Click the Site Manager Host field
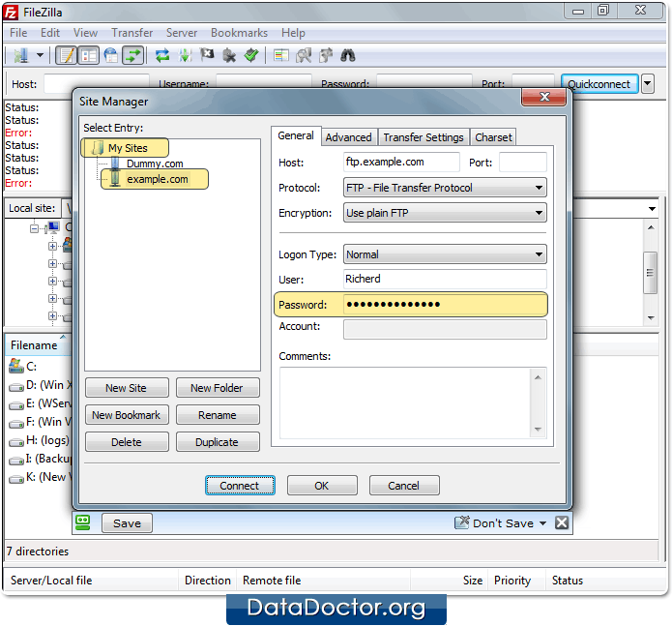The image size is (672, 626). 401,163
